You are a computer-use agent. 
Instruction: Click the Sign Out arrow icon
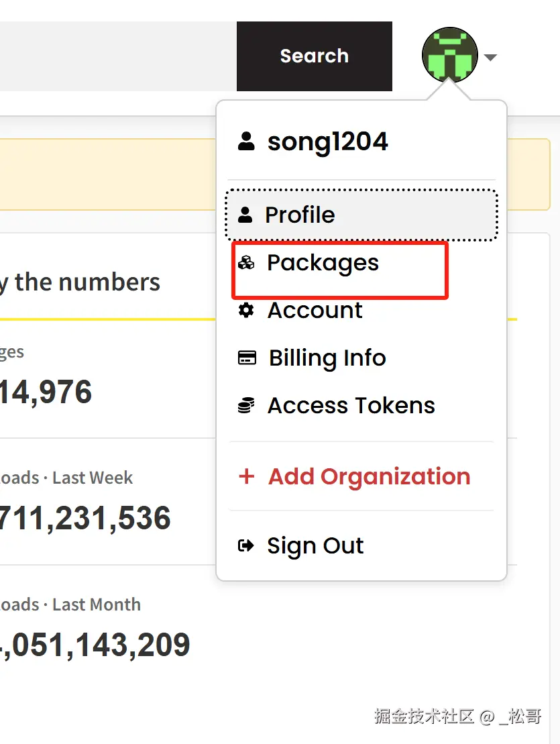pos(246,546)
